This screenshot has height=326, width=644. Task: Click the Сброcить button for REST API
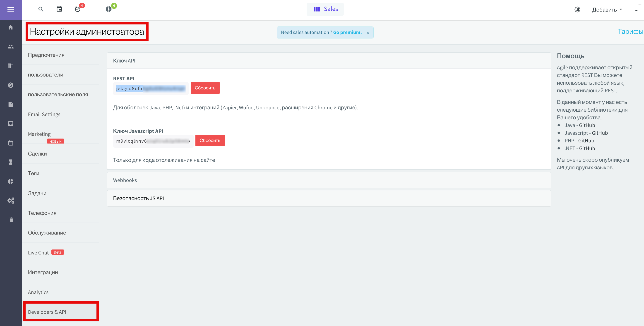point(205,88)
